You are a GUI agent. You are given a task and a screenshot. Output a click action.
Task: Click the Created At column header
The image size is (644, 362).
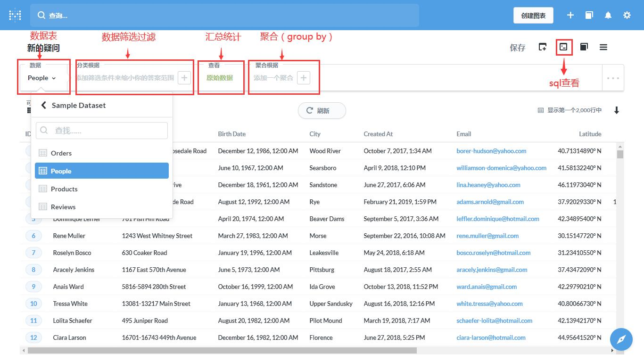[x=378, y=134]
